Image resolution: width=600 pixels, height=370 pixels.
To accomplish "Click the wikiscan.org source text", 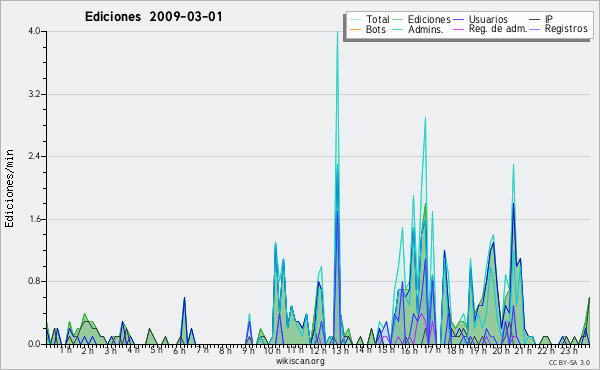I will coord(300,361).
